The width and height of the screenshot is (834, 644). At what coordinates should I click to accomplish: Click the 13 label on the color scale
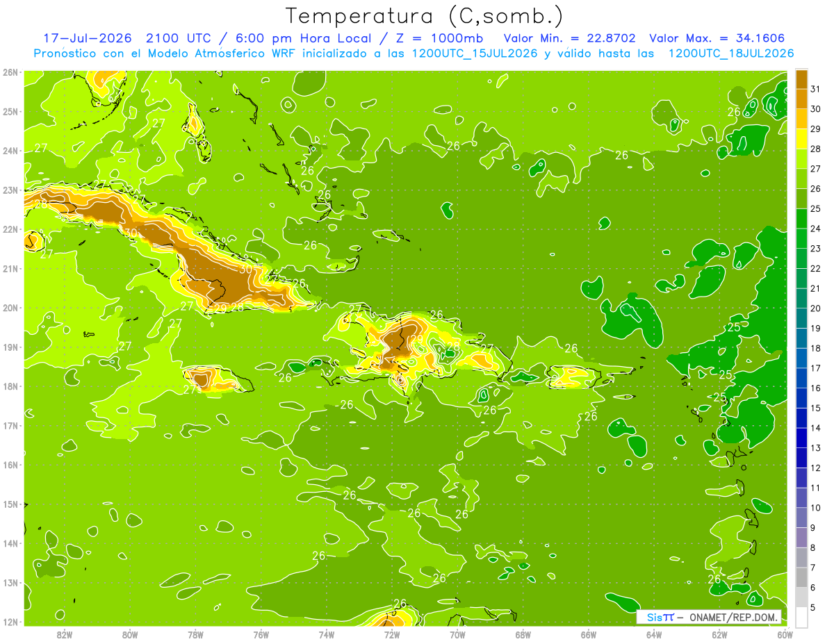coord(816,448)
